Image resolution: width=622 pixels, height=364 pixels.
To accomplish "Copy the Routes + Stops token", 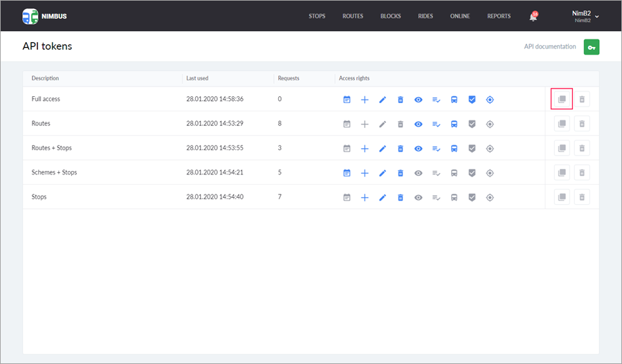I will [x=562, y=148].
